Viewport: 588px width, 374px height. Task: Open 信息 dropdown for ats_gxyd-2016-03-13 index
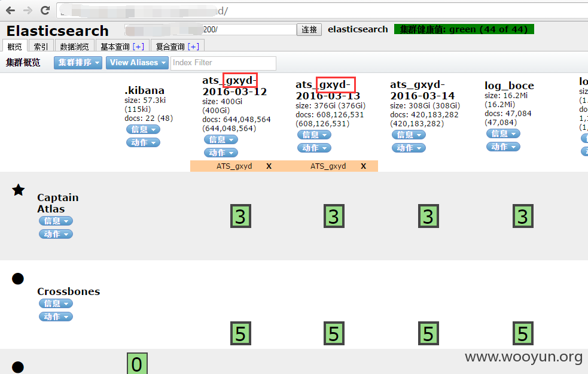pyautogui.click(x=314, y=135)
